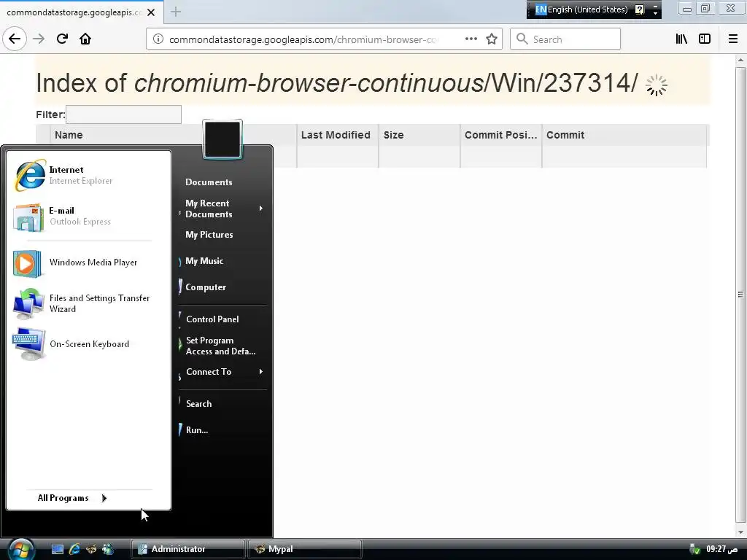Click Show Desktop quick launch icon
The width and height of the screenshot is (747, 560).
click(57, 549)
